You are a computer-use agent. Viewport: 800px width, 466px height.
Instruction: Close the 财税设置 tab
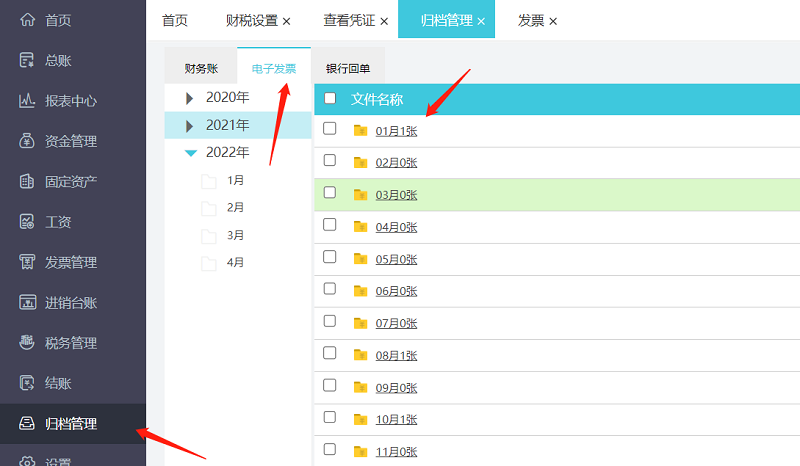(x=287, y=21)
